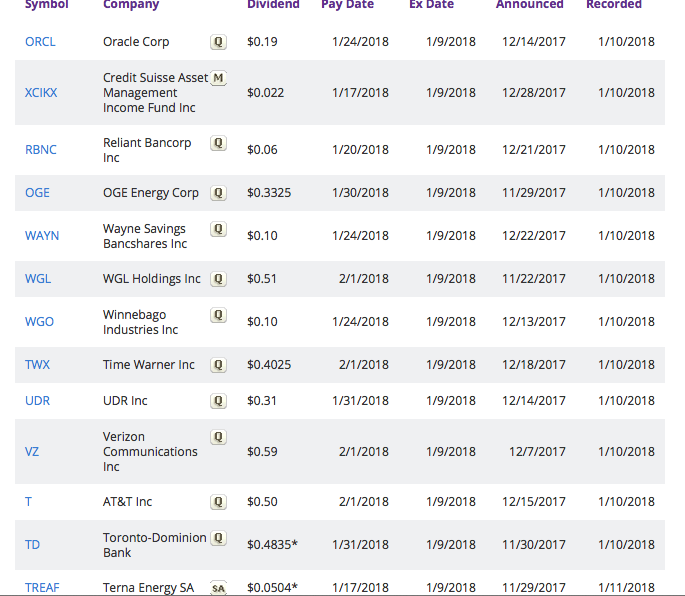Click the Q badge beside OGE Energy Corp
Image resolution: width=685 pixels, height=596 pixels.
pos(218,193)
